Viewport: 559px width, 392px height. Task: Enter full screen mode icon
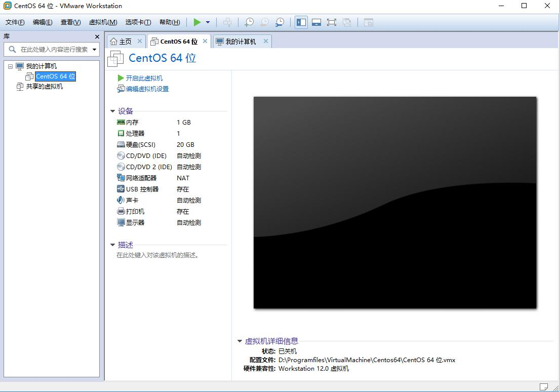click(332, 22)
